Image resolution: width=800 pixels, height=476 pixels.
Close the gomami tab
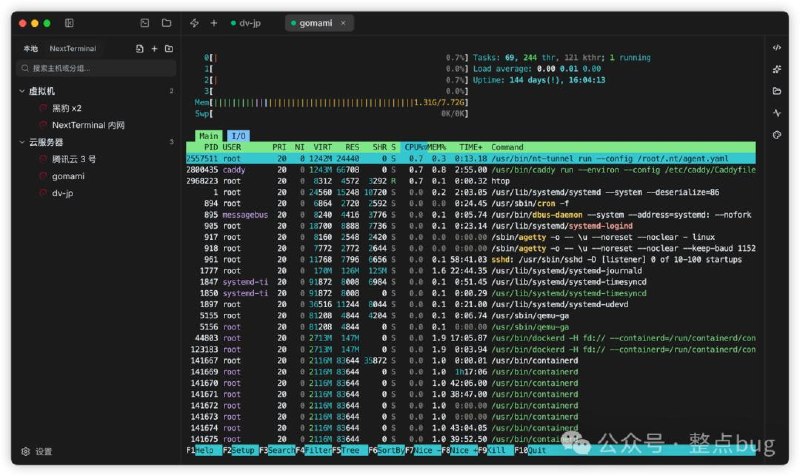(x=343, y=23)
